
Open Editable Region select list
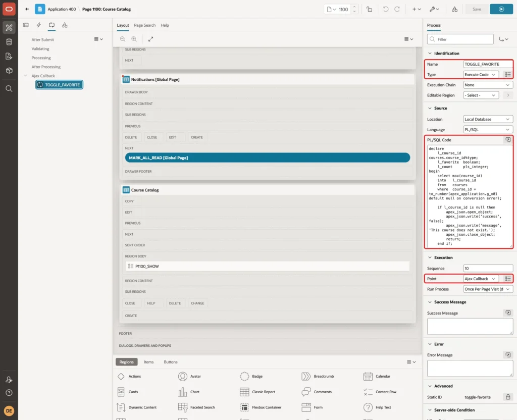pos(481,95)
